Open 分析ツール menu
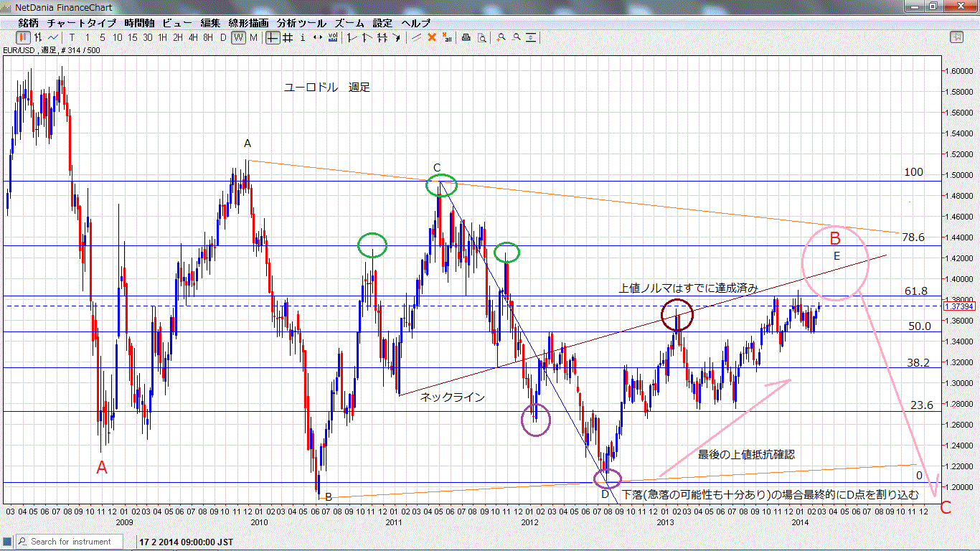The width and height of the screenshot is (980, 551). (x=301, y=23)
